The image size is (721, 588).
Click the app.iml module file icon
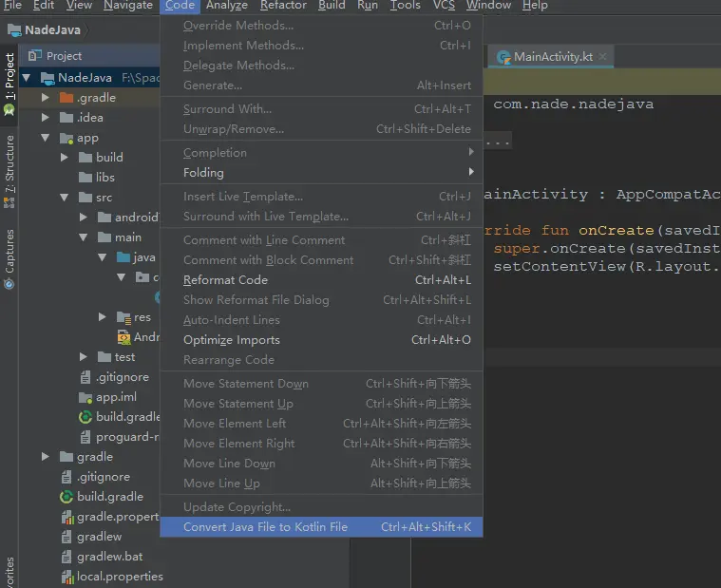pyautogui.click(x=85, y=397)
